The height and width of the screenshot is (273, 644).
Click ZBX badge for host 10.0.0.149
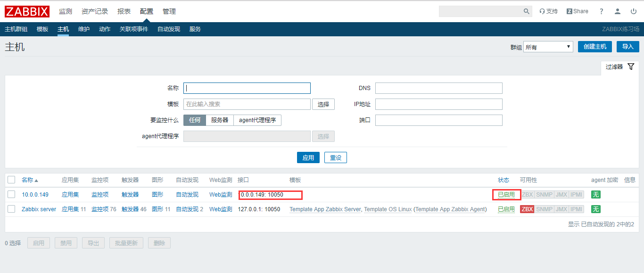(x=527, y=195)
